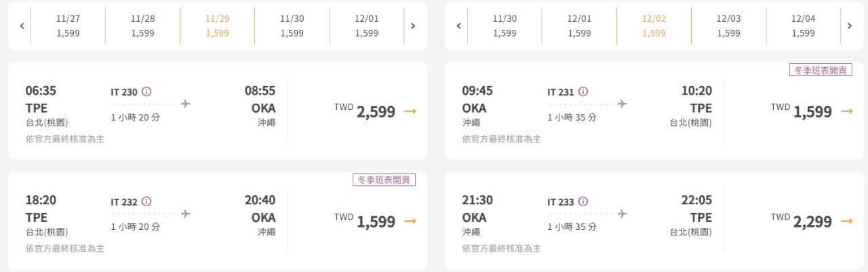Show earlier outbound dates before 11/27
This screenshot has height=272, width=868.
[x=22, y=26]
